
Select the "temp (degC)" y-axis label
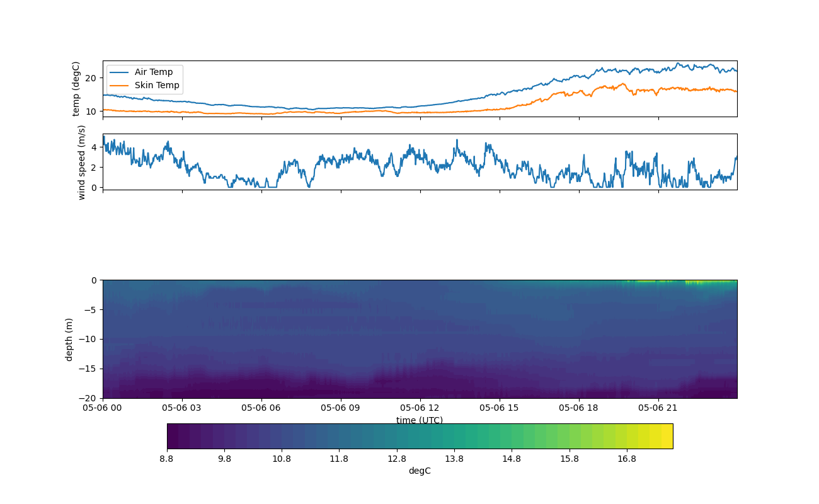(x=76, y=89)
